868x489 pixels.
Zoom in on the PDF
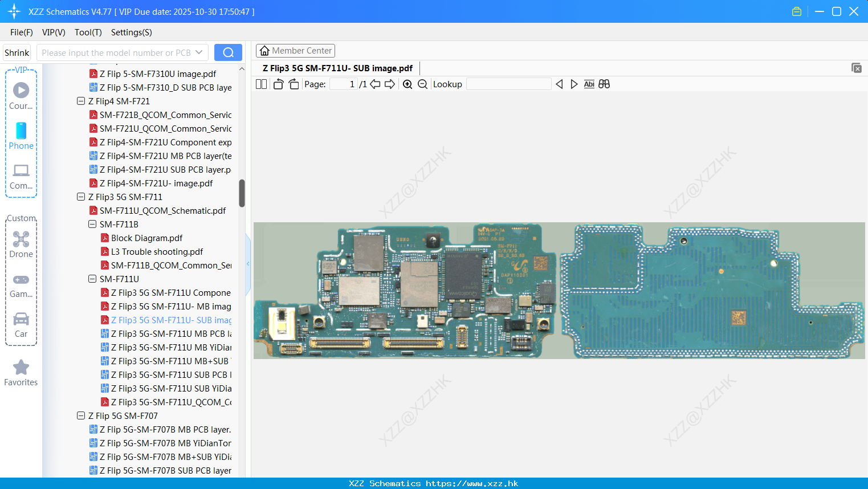pos(407,84)
